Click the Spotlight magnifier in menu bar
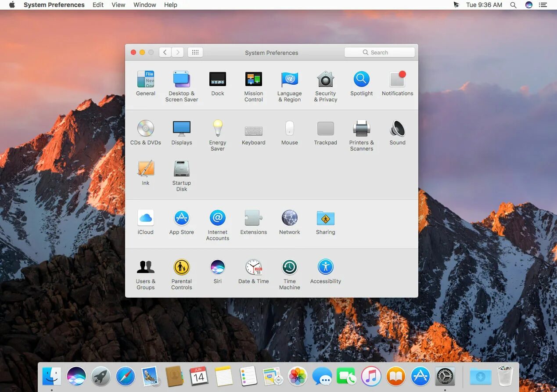This screenshot has height=392, width=557. pos(514,5)
